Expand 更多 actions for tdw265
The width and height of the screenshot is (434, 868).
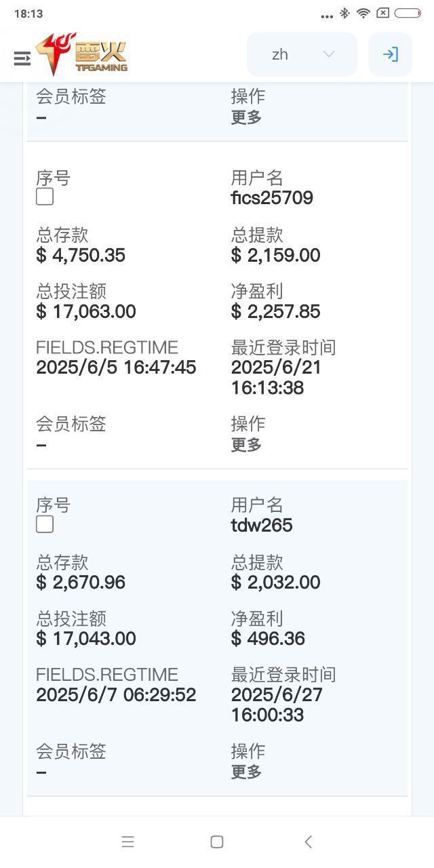tap(246, 772)
